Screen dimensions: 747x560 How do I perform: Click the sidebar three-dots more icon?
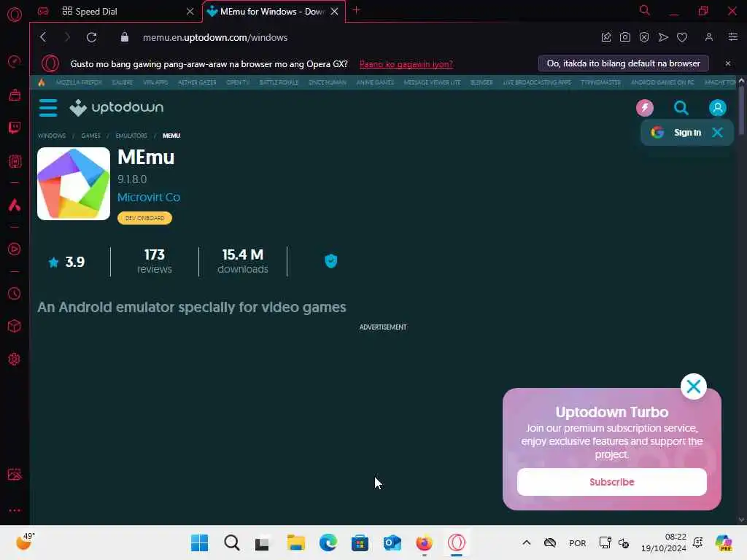point(15,510)
